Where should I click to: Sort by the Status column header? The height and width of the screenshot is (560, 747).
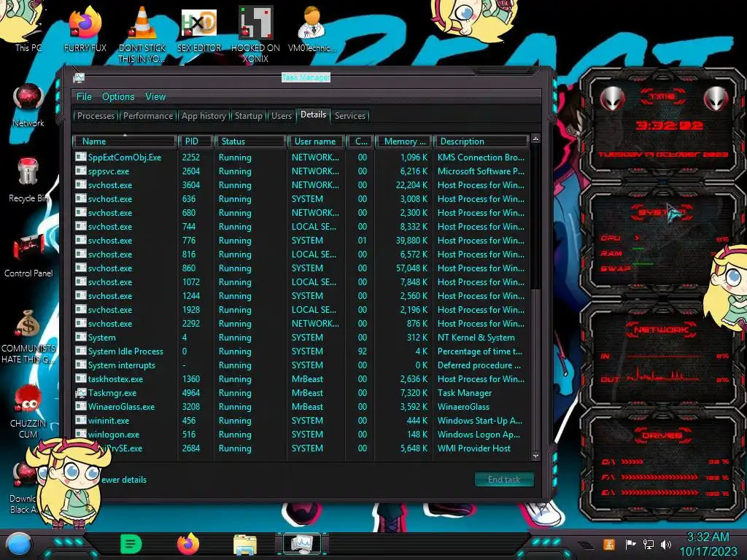(251, 141)
